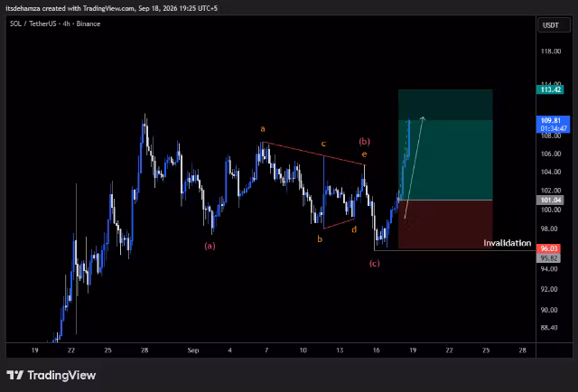578x392 pixels.
Task: Select the lower red trendline between b and d
Action: click(339, 224)
